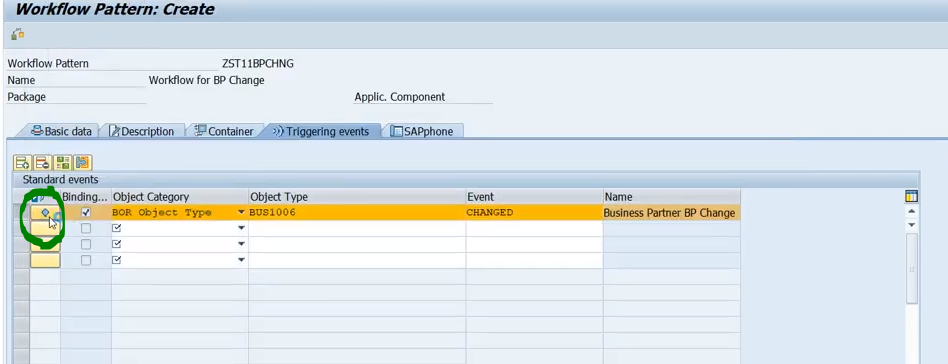Click the insert row icon above Standard events
Viewport: 948px width, 364px height.
pyautogui.click(x=22, y=162)
